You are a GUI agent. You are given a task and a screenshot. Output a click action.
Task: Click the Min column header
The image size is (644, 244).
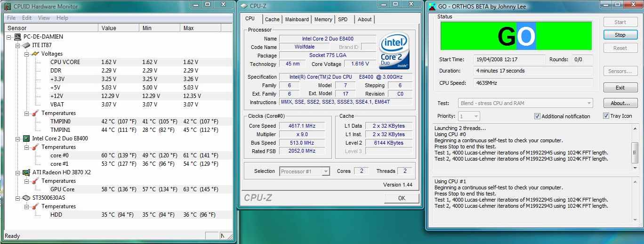[161, 28]
